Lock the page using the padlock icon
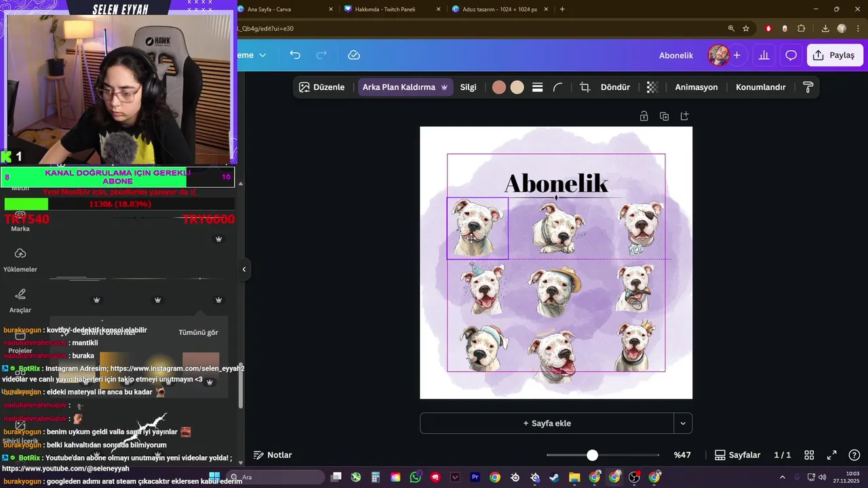Screen dimensions: 868x488 click(x=644, y=117)
